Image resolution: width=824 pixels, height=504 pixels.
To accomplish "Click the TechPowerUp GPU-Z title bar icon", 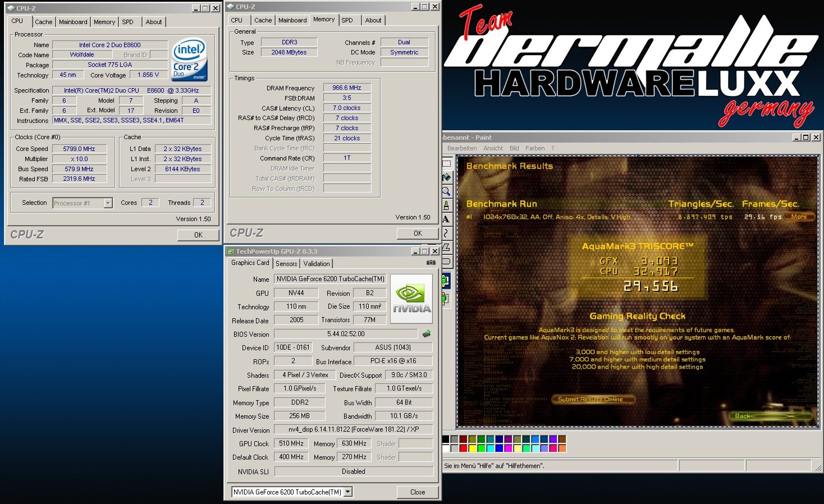I will tap(230, 251).
